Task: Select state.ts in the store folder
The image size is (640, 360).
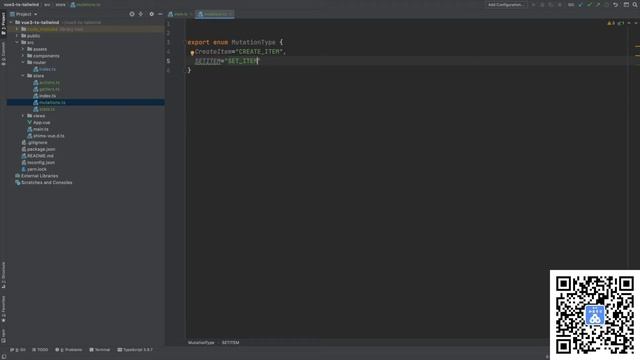Action: click(44, 109)
